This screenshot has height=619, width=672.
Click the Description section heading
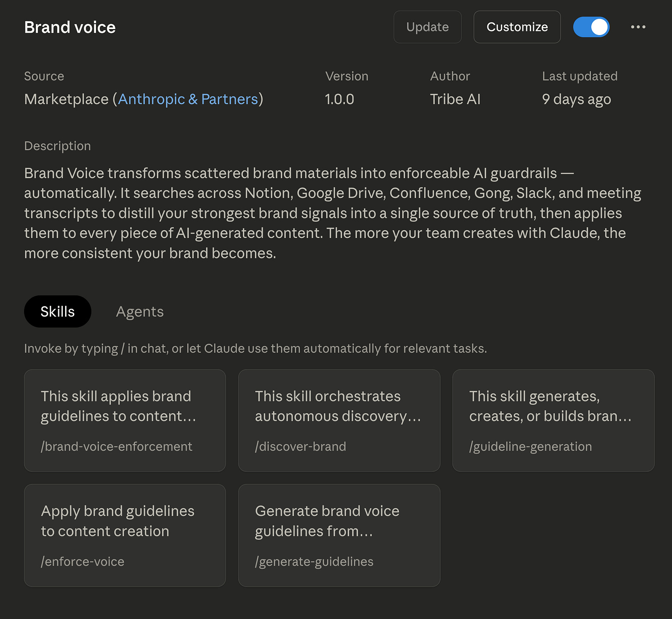[57, 146]
